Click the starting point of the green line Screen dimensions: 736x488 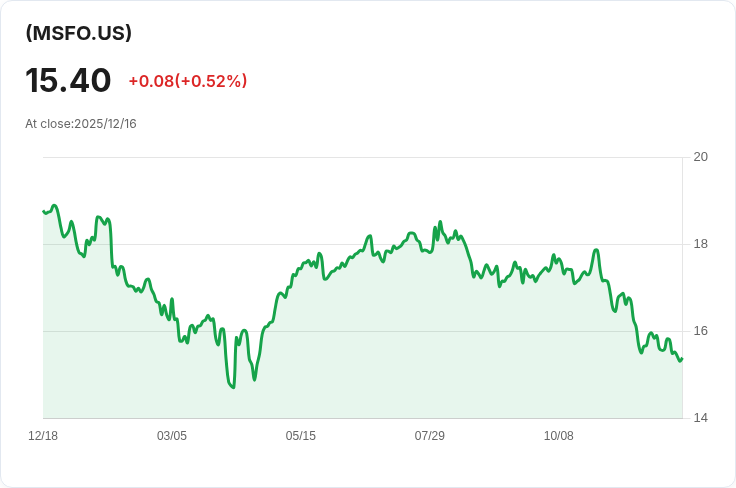[x=44, y=212]
